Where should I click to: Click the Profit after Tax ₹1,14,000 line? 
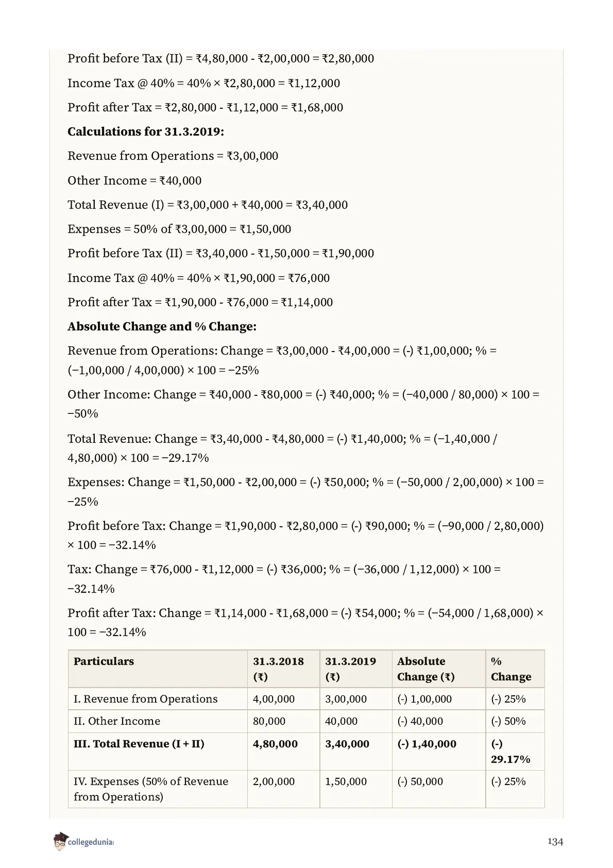click(200, 302)
